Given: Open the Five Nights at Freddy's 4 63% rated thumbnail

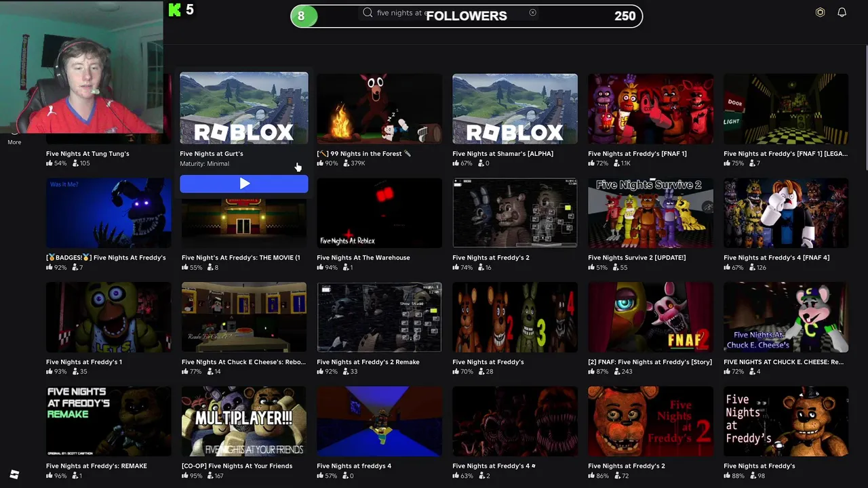Looking at the screenshot, I should pyautogui.click(x=515, y=422).
